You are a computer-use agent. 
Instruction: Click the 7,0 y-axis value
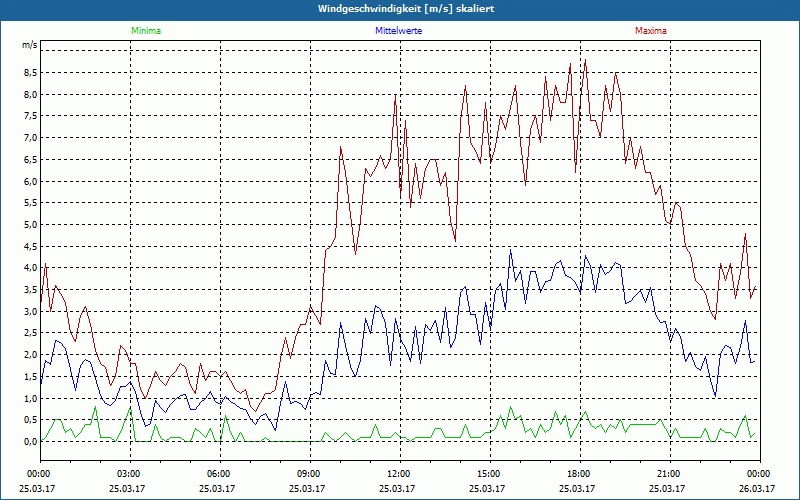pos(29,138)
